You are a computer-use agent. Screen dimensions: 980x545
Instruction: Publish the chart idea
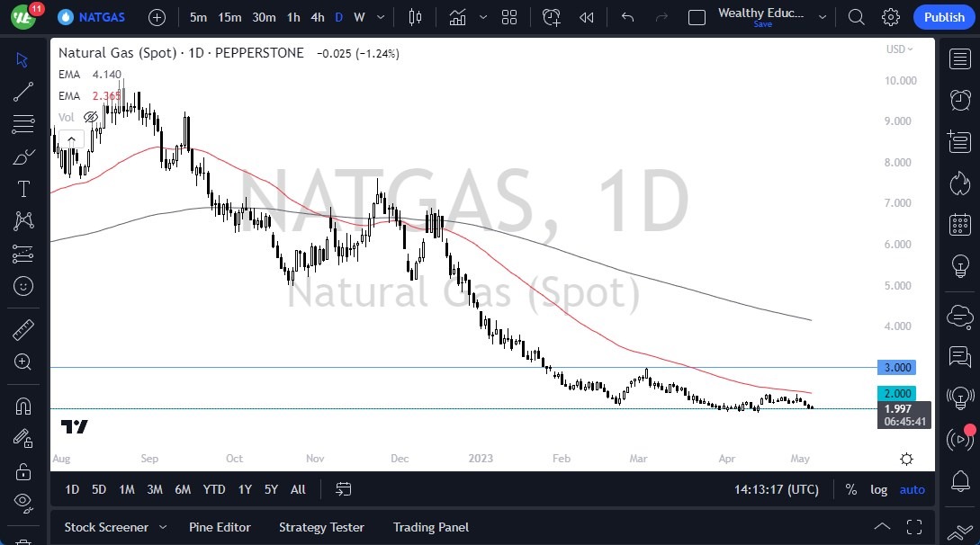944,17
